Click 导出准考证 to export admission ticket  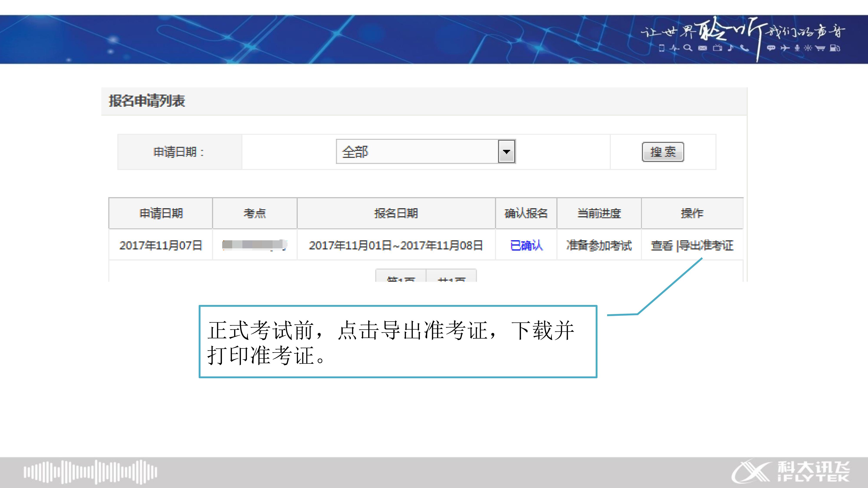point(706,246)
